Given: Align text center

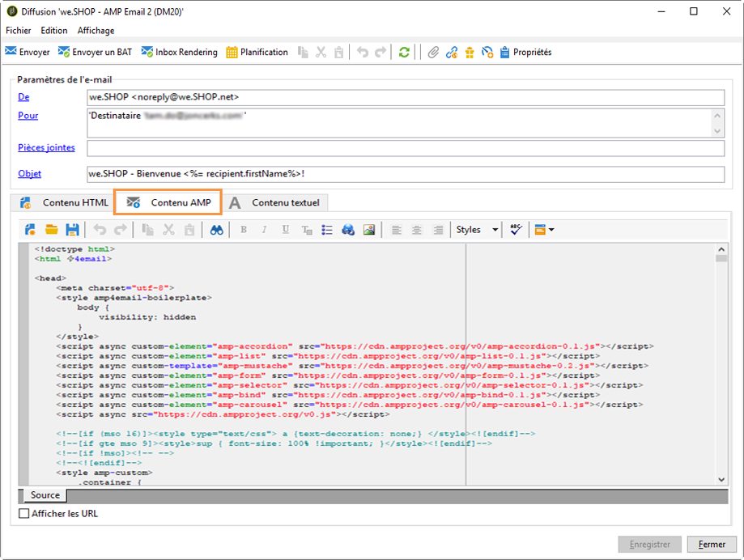Looking at the screenshot, I should pos(417,230).
